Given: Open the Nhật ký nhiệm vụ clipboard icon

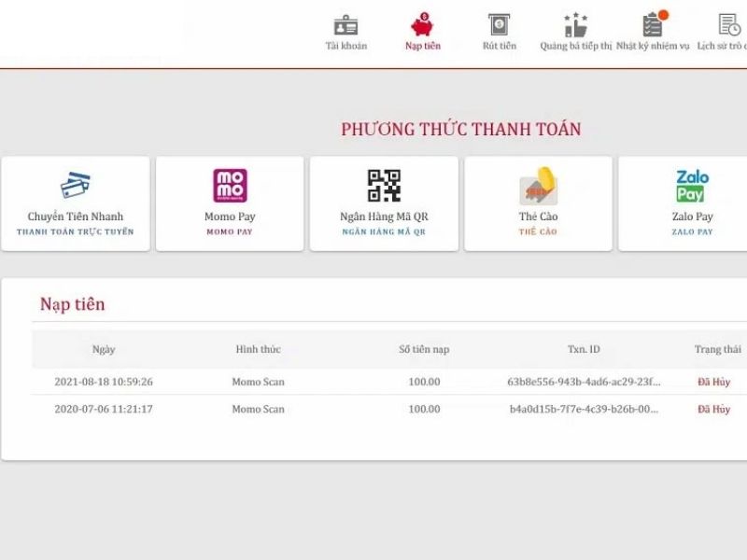Looking at the screenshot, I should [653, 25].
